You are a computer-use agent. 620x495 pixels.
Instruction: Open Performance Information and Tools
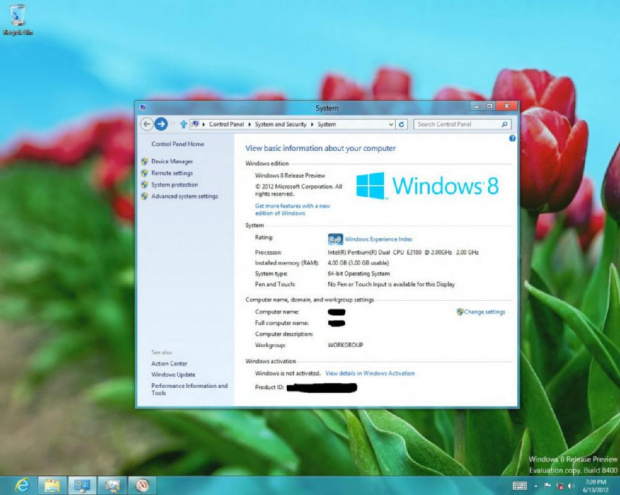click(189, 389)
